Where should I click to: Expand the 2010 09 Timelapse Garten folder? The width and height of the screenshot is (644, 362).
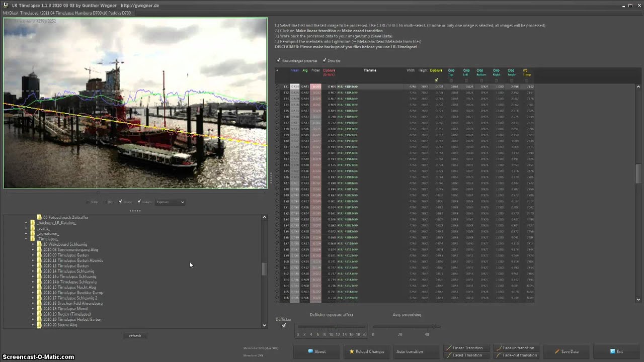tap(33, 255)
